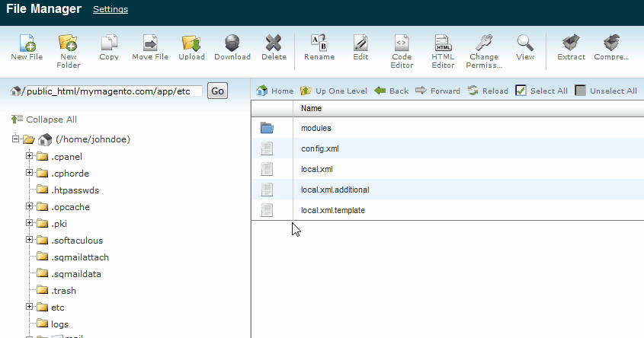Click the New File toolbar icon

coord(27,43)
